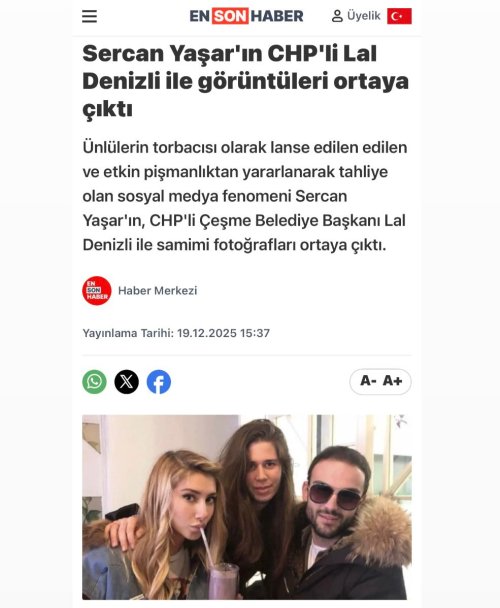Share the article on WhatsApp

(x=94, y=382)
